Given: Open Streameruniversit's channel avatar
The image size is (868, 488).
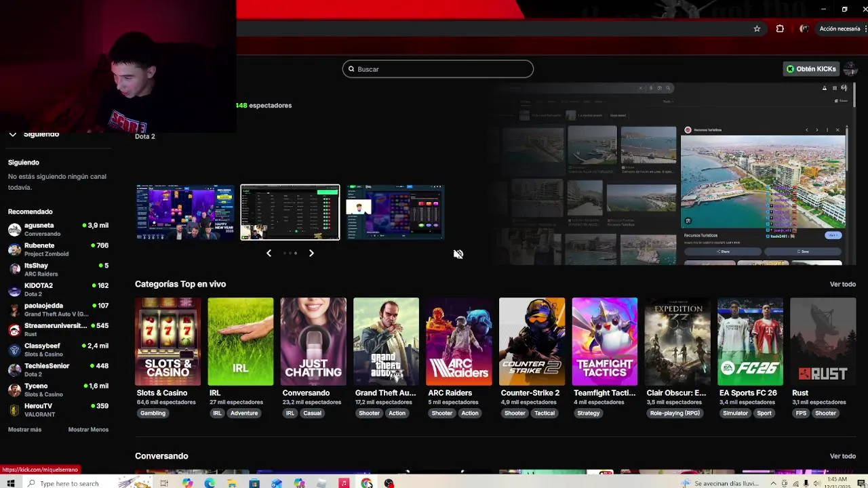Looking at the screenshot, I should pyautogui.click(x=14, y=330).
